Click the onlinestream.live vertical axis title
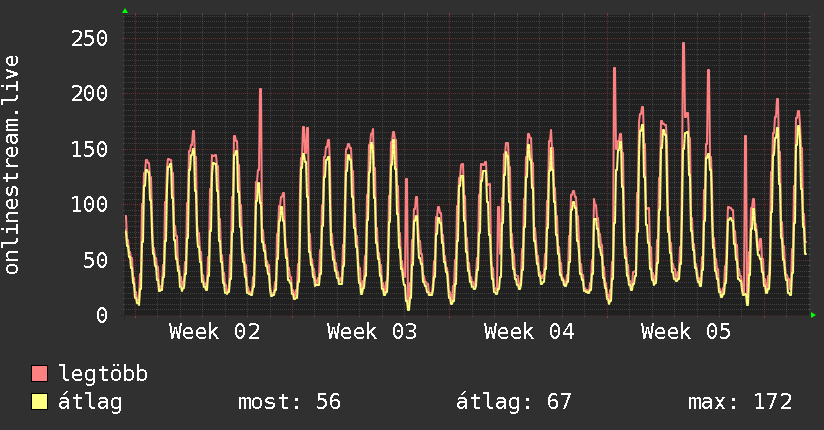The width and height of the screenshot is (824, 430). (13, 166)
